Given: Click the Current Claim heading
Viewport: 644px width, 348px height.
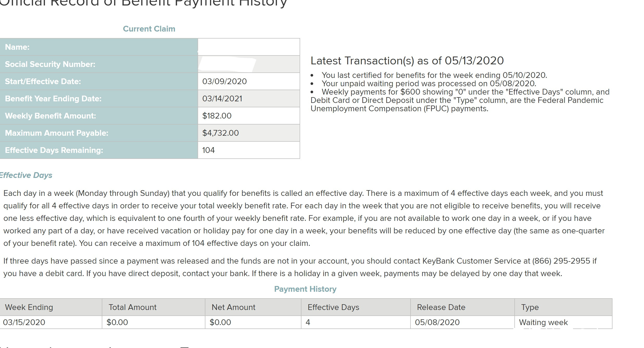Looking at the screenshot, I should (149, 29).
